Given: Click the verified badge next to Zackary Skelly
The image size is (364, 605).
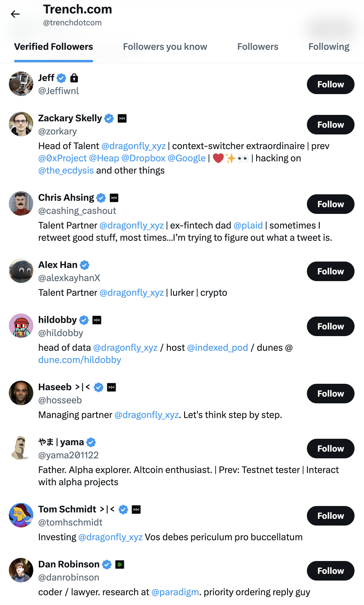Looking at the screenshot, I should click(x=109, y=118).
